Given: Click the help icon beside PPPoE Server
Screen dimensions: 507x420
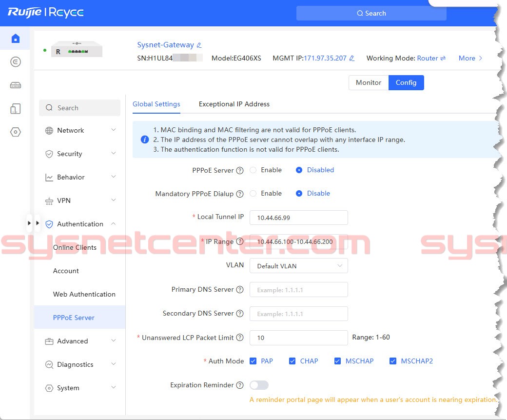Looking at the screenshot, I should (239, 170).
